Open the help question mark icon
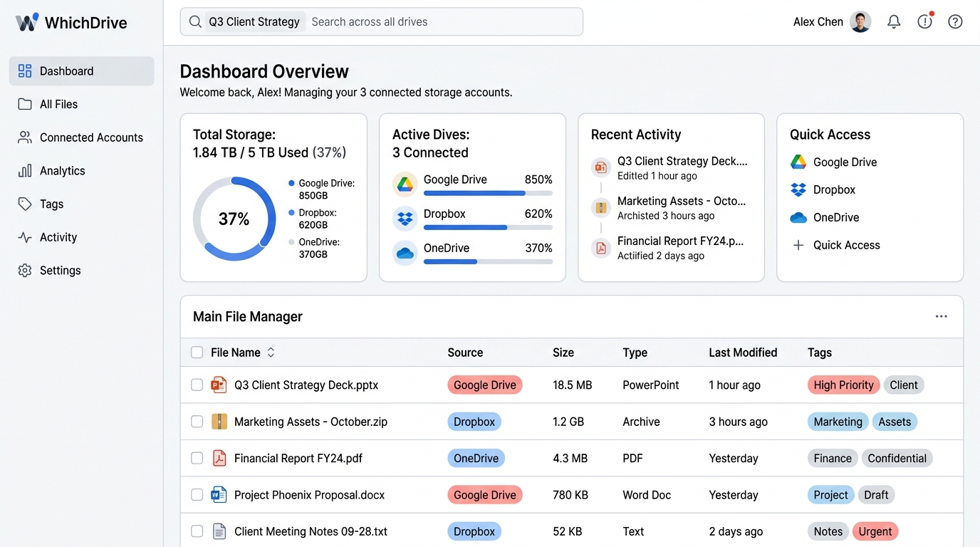Screen dimensions: 980x547 [x=955, y=22]
